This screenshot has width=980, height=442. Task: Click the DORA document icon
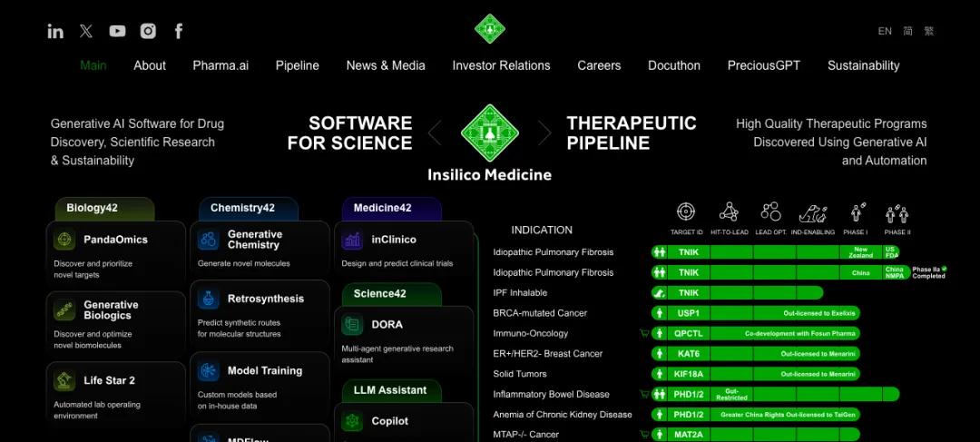pos(352,325)
